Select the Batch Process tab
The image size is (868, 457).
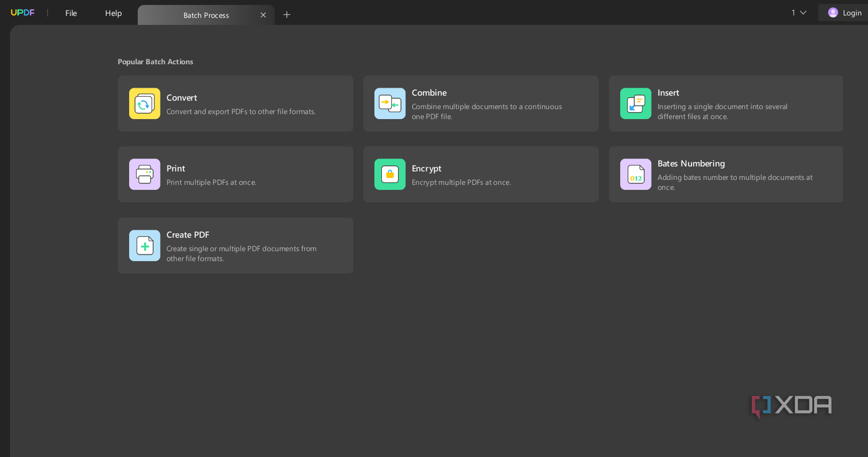coord(206,15)
